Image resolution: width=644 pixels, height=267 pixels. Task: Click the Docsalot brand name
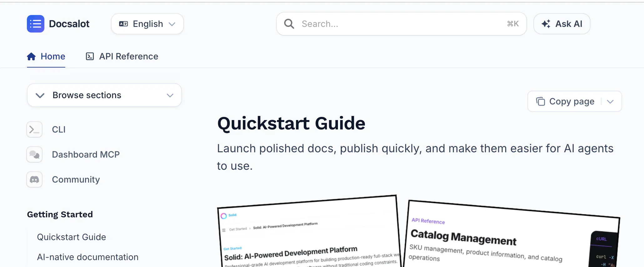[69, 24]
